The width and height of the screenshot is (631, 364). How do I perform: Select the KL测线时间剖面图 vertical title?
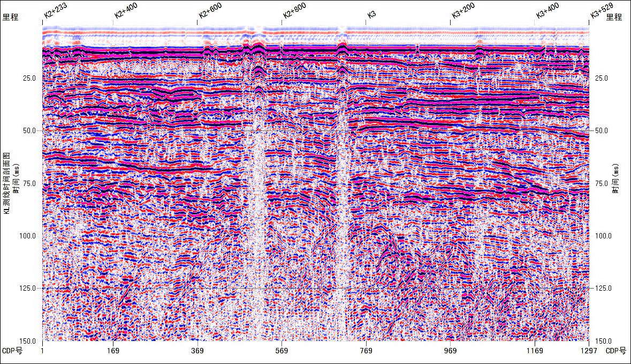point(7,182)
